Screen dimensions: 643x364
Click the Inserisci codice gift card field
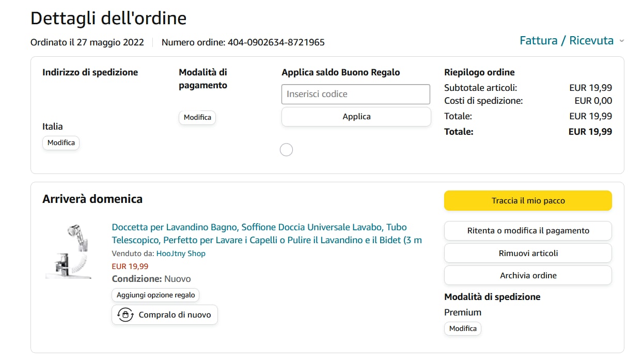click(x=355, y=94)
